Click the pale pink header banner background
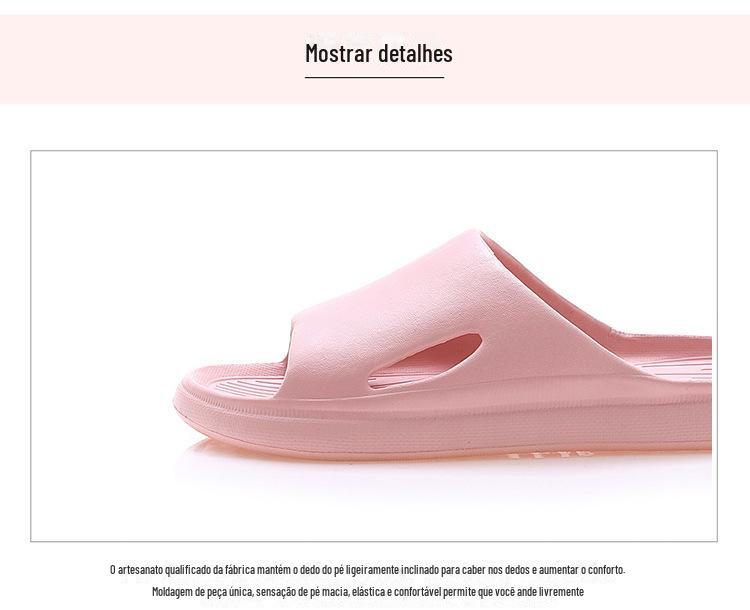The height and width of the screenshot is (610, 750). (143, 59)
